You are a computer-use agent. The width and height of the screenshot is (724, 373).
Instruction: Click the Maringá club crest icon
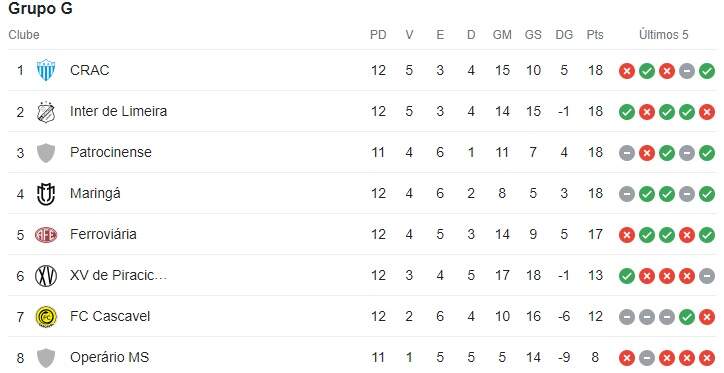pyautogui.click(x=46, y=194)
